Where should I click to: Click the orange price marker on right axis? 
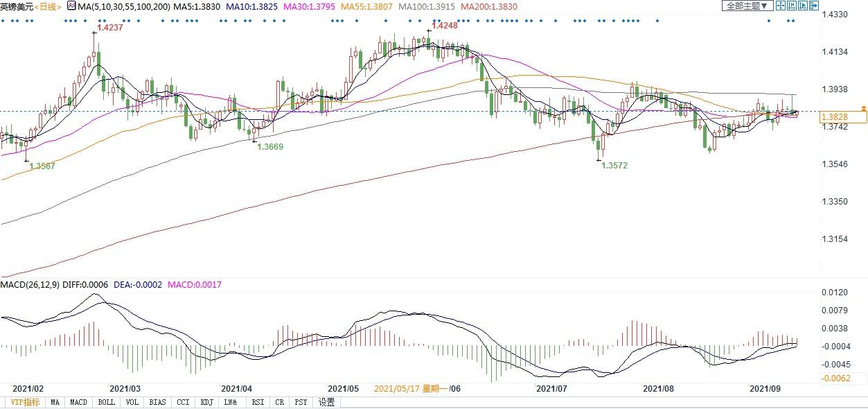point(863,109)
